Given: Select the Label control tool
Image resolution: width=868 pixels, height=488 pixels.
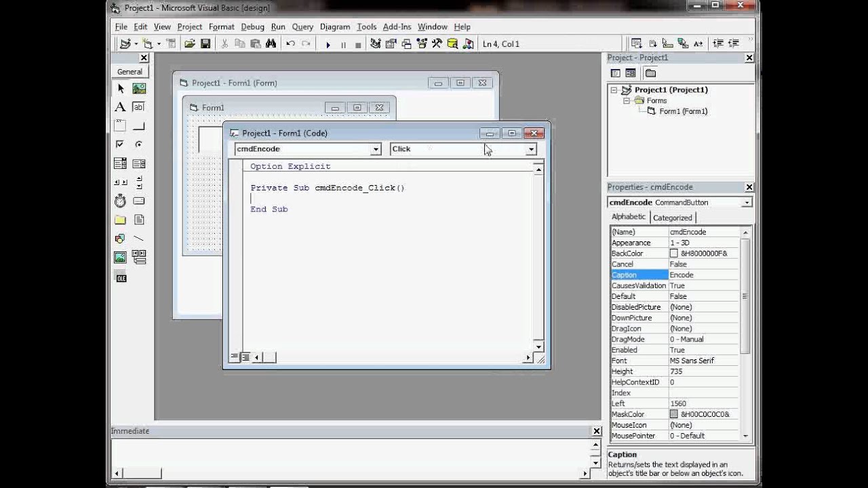Looking at the screenshot, I should [121, 107].
